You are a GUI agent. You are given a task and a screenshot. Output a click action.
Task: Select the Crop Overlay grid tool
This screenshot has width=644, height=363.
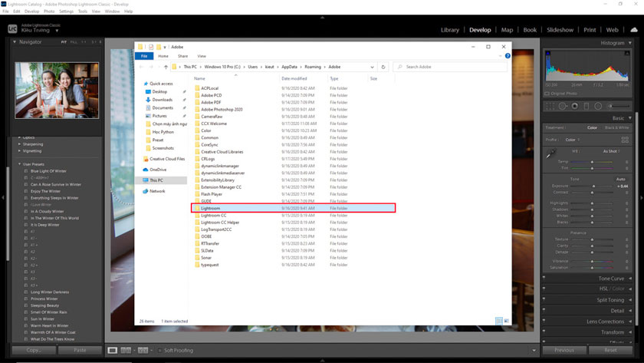click(x=550, y=106)
